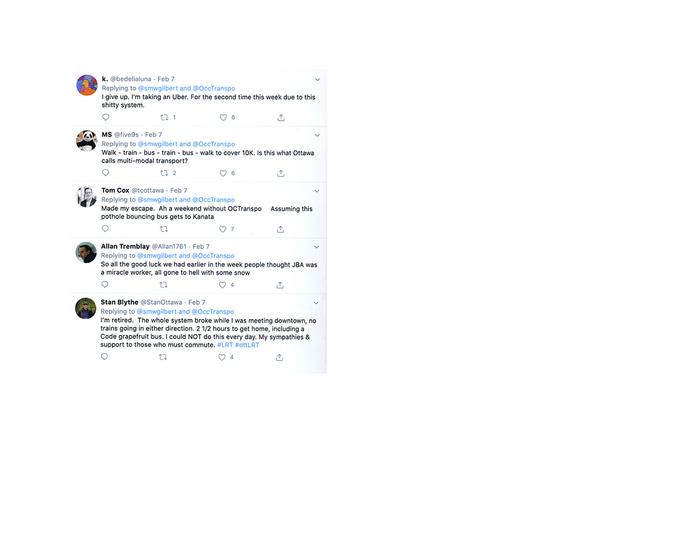Retweet MS's walk-train-bus tweet
Screen dimensions: 699x559
click(x=164, y=173)
